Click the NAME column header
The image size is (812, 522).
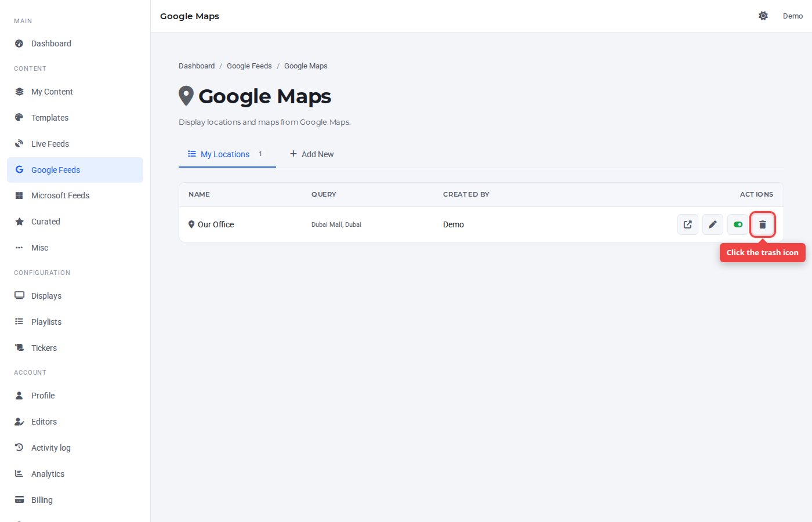(199, 194)
